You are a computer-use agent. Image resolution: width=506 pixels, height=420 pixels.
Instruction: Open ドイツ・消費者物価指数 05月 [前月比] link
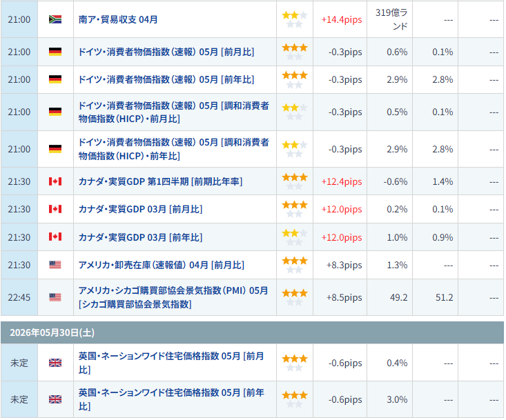coord(166,52)
